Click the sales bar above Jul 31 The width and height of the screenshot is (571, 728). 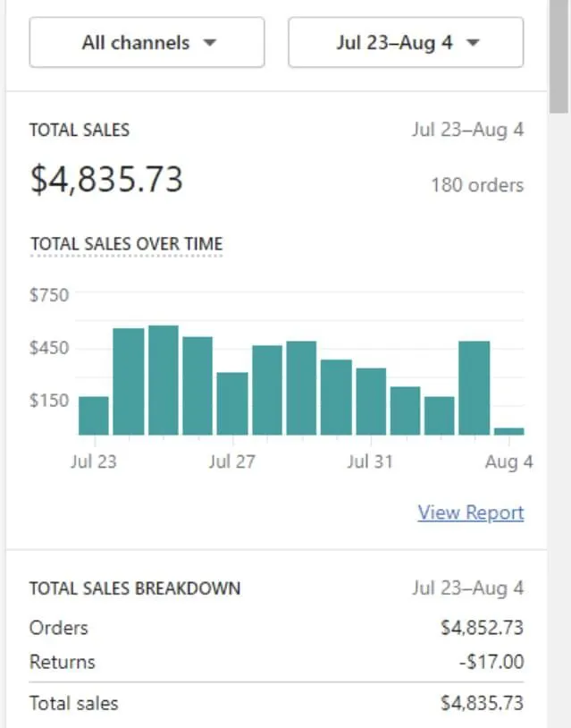pos(371,401)
